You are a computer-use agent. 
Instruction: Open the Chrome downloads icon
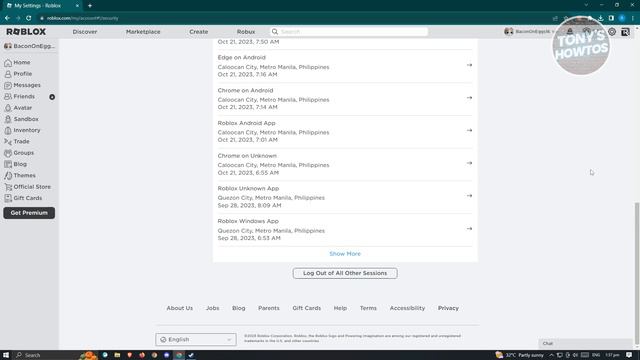pyautogui.click(x=600, y=18)
